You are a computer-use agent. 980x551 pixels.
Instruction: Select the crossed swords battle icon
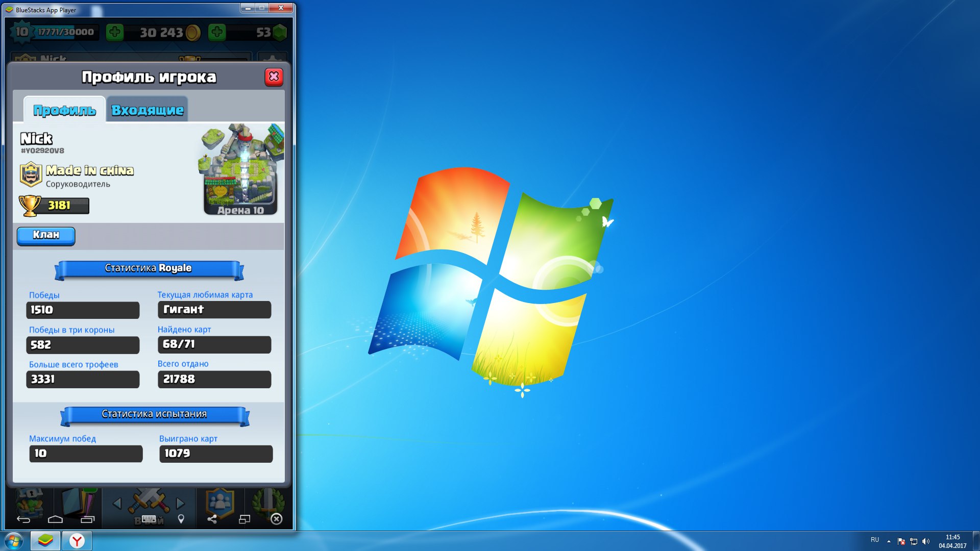coord(149,502)
